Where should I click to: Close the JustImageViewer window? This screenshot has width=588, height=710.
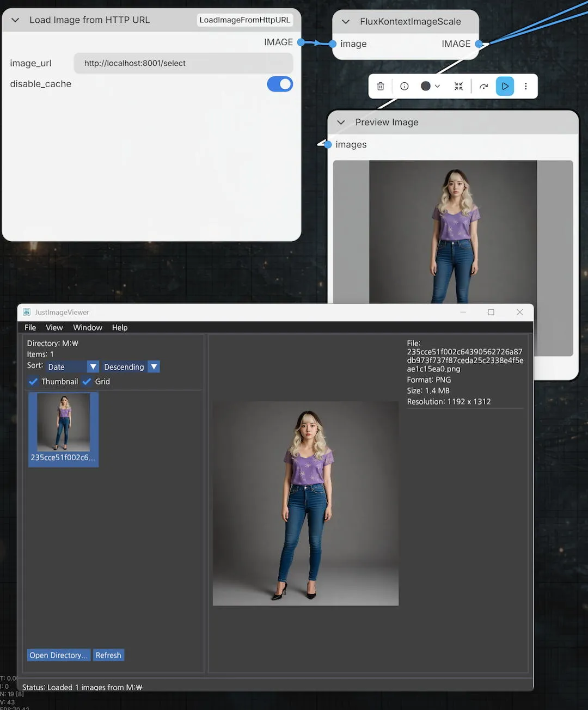click(520, 312)
